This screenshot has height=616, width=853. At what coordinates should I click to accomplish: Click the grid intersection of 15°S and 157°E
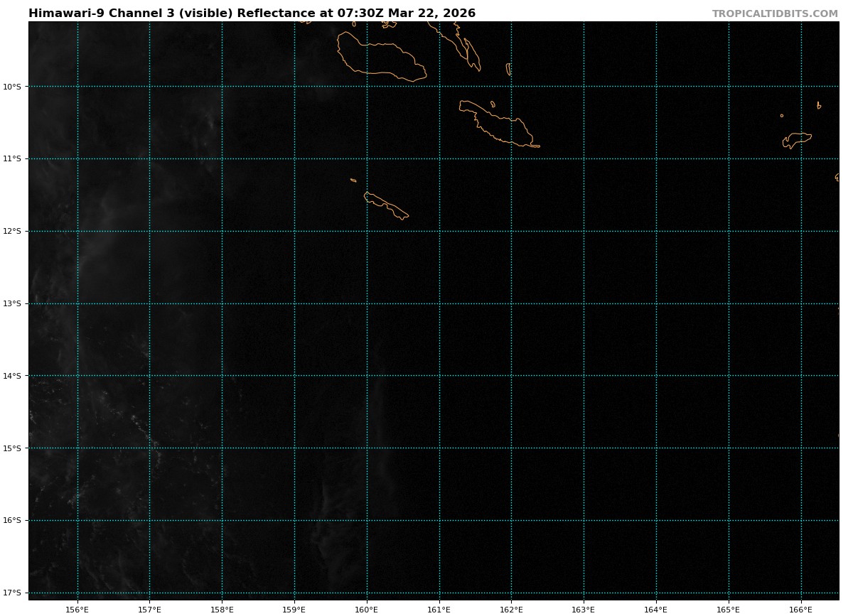pyautogui.click(x=149, y=448)
